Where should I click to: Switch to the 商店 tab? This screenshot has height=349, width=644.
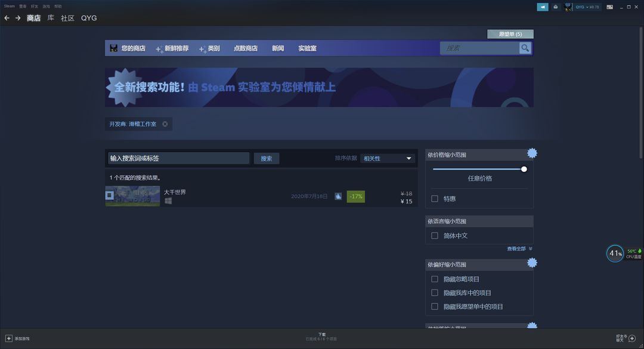point(33,18)
